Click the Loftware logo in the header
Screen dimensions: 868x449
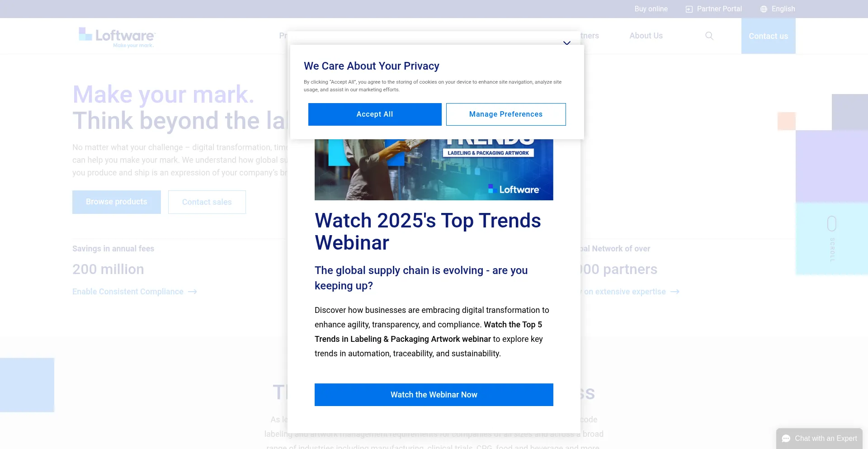pos(117,37)
